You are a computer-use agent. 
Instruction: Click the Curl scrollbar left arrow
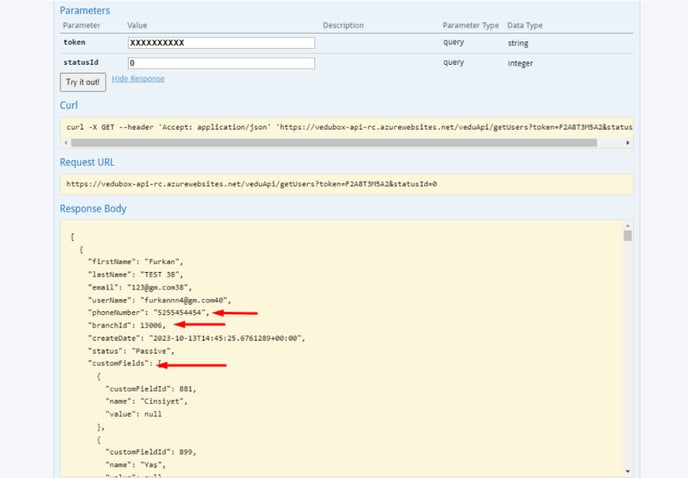tap(66, 143)
